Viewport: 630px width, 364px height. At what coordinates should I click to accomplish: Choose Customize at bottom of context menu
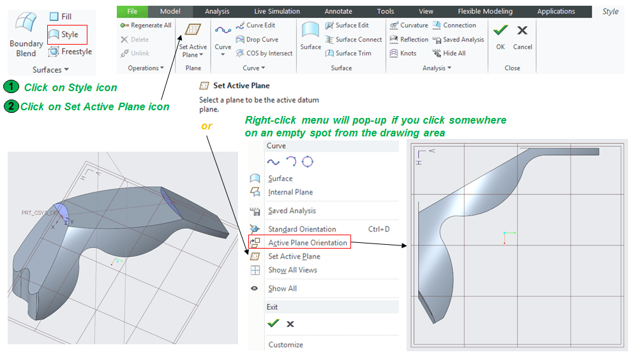tap(285, 345)
